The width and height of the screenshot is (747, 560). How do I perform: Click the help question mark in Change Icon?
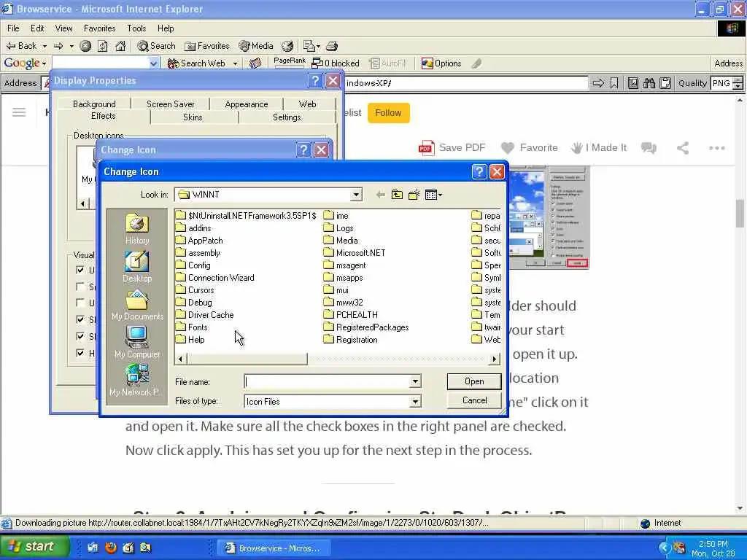(x=479, y=171)
